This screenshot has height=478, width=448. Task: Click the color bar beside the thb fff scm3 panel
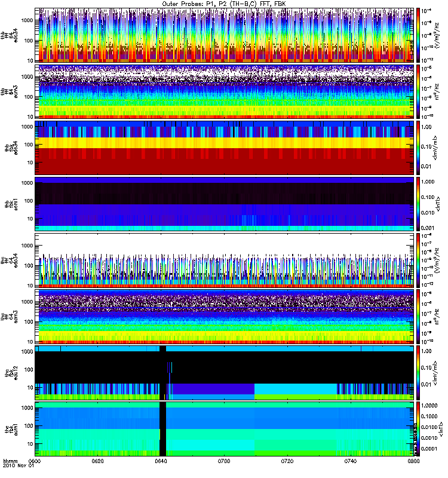pyautogui.click(x=418, y=91)
